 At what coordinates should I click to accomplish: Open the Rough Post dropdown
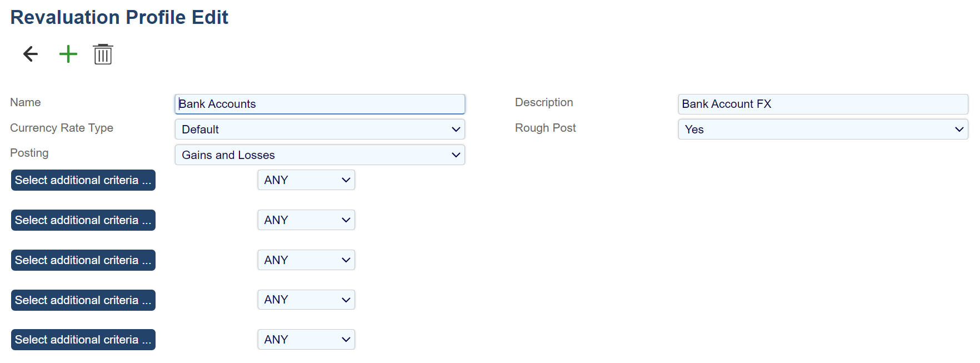pos(822,130)
